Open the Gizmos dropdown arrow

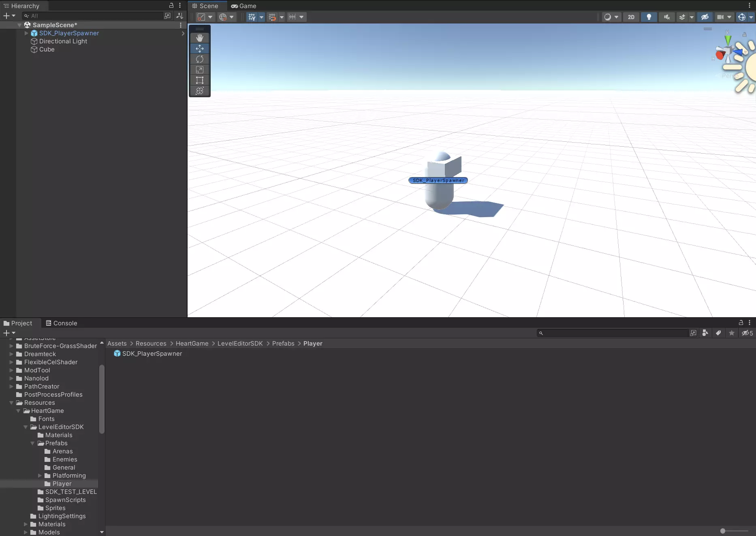pos(751,17)
